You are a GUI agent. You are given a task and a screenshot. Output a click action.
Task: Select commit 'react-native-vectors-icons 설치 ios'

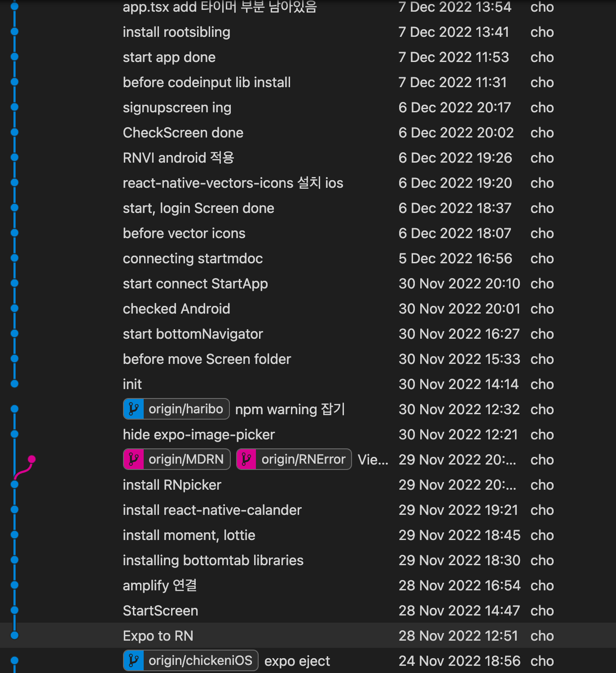point(233,183)
